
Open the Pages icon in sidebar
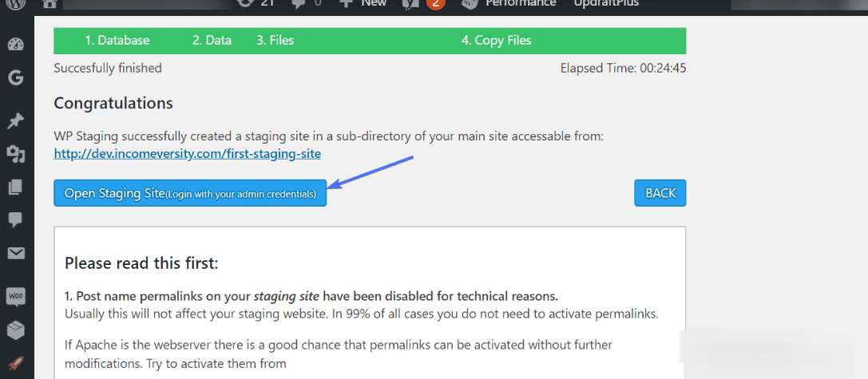(x=15, y=188)
